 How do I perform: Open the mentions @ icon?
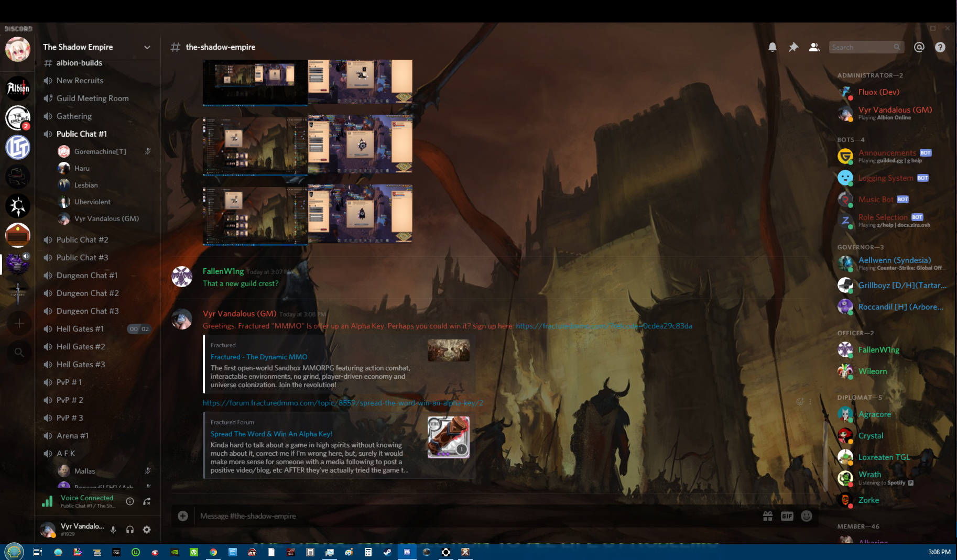919,47
